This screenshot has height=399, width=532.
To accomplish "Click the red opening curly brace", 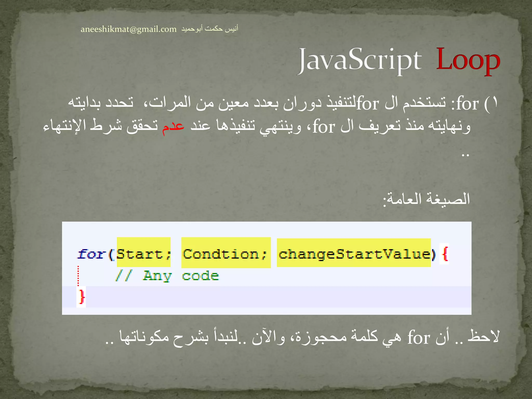I will tap(445, 254).
